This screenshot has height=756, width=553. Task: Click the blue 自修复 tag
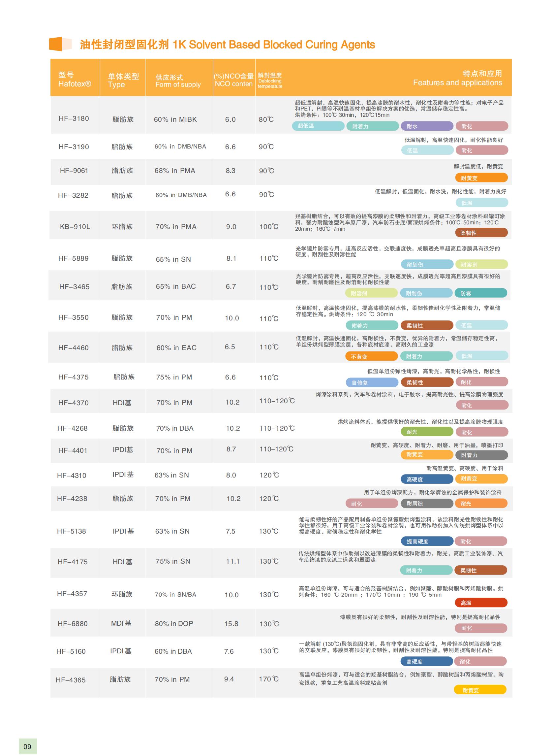point(372,382)
